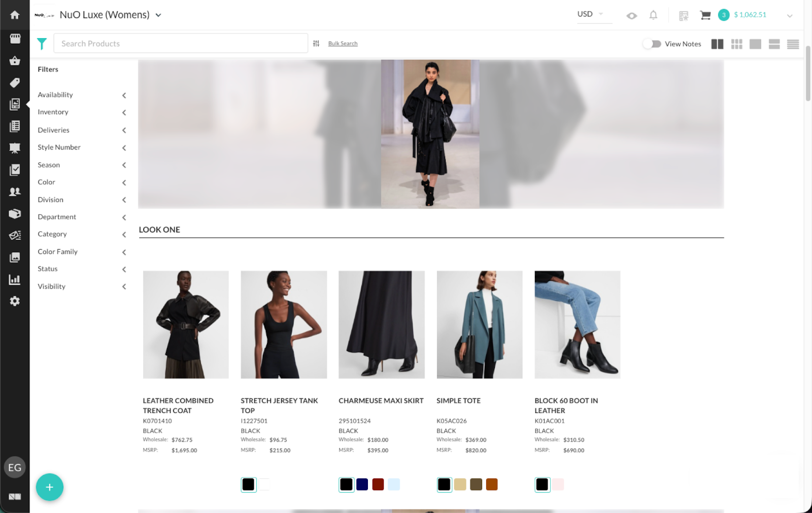
Task: Select the customers (people) icon in sidebar
Action: point(15,191)
